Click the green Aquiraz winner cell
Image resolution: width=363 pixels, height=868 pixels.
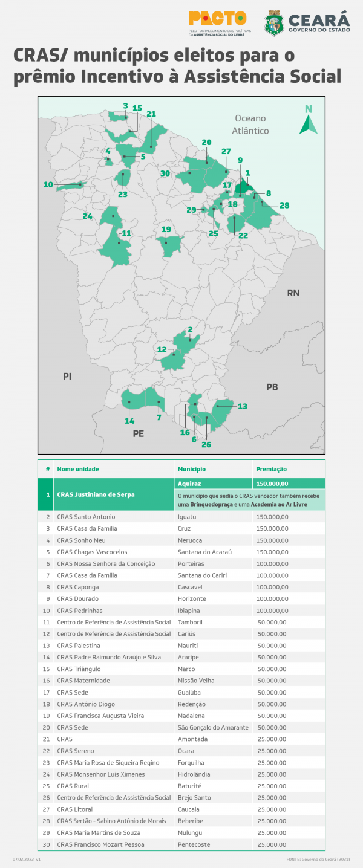213,484
